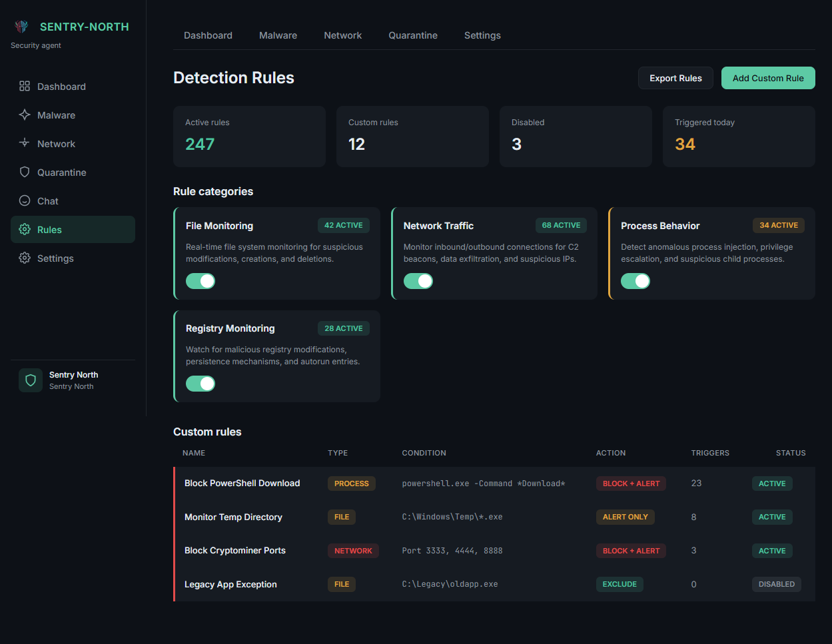Click the powershell.exe condition text

coord(484,483)
